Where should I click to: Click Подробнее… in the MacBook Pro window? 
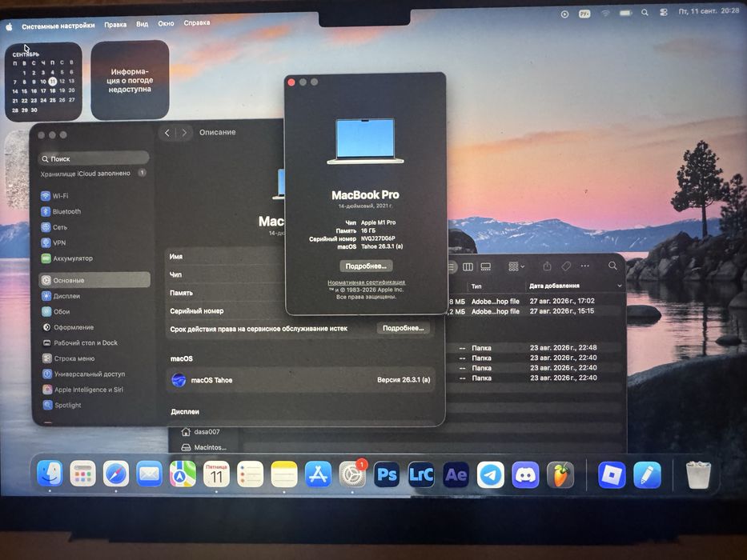365,266
